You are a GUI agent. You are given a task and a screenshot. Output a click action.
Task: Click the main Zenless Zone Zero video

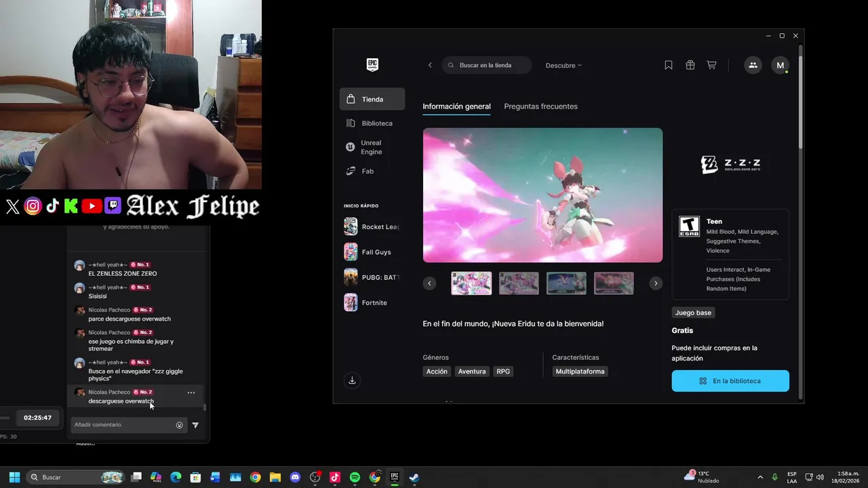tap(542, 195)
